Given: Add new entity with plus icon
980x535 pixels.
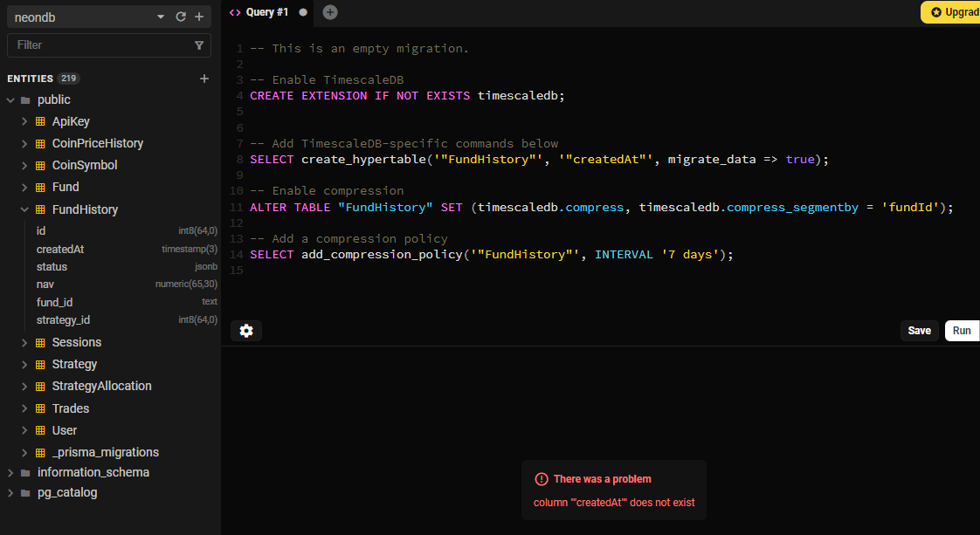Looking at the screenshot, I should pos(204,79).
